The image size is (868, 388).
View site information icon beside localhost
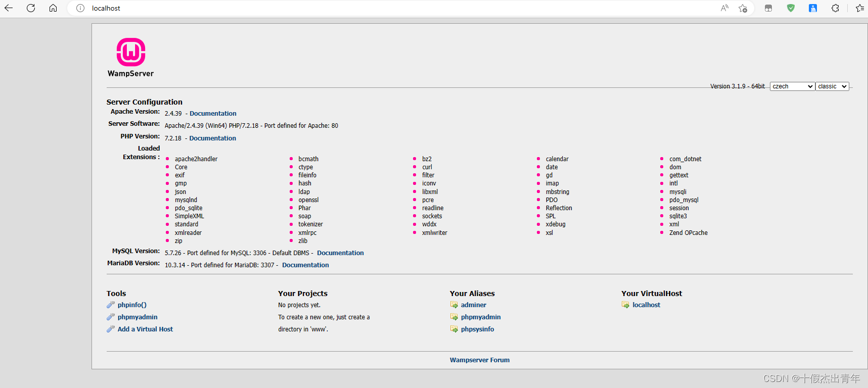point(80,8)
